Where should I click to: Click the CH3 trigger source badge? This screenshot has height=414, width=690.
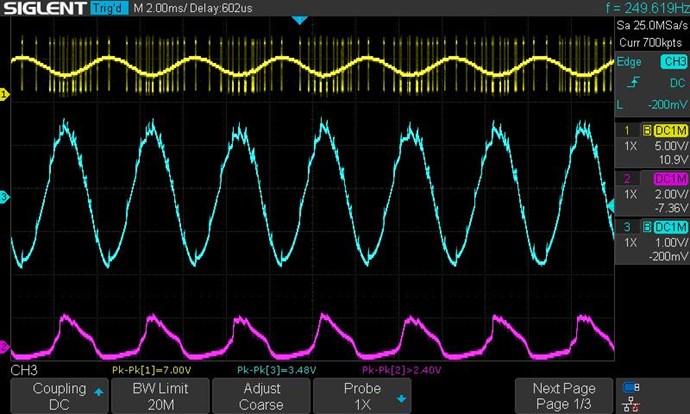pos(674,62)
